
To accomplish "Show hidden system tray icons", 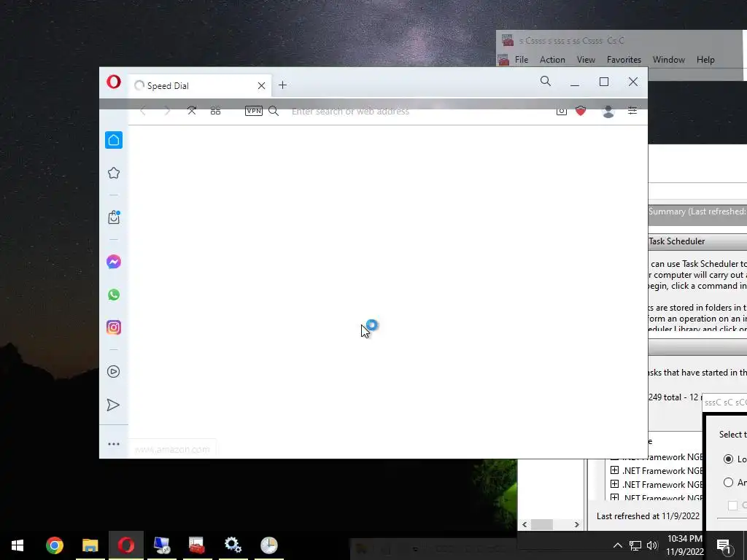I will (617, 545).
